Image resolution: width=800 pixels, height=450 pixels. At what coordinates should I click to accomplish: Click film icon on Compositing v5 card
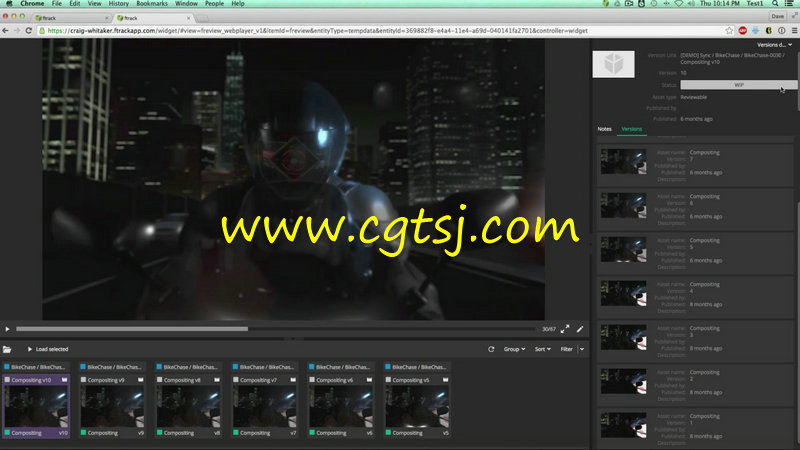tap(445, 380)
